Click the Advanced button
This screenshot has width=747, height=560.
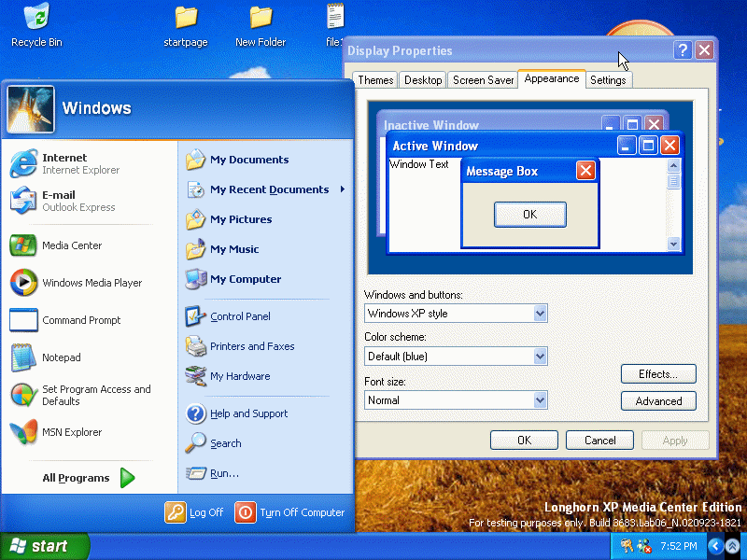point(658,401)
